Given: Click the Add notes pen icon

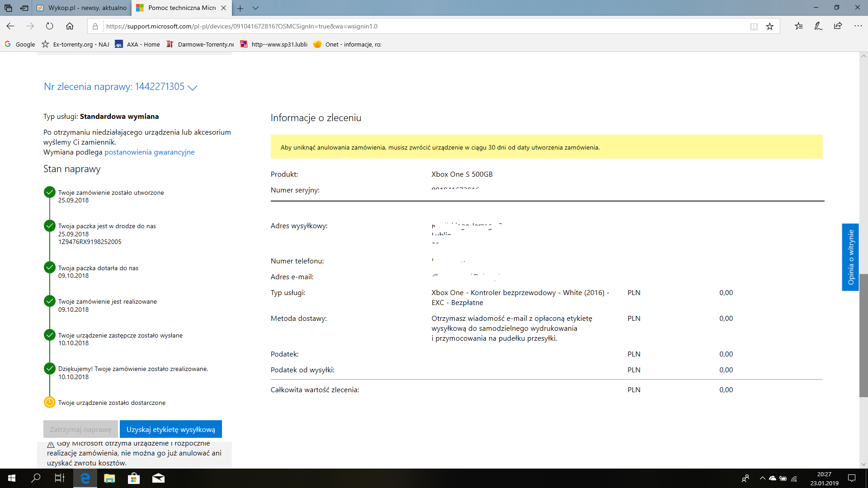Looking at the screenshot, I should click(818, 26).
